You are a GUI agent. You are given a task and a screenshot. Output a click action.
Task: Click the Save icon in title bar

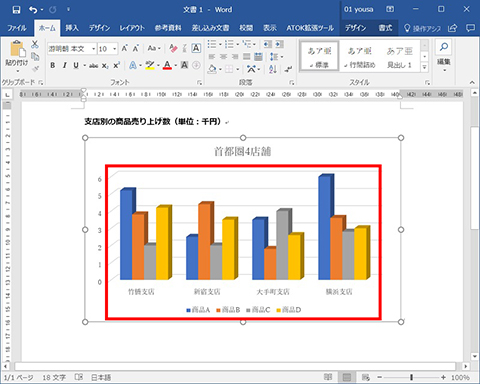pos(16,10)
